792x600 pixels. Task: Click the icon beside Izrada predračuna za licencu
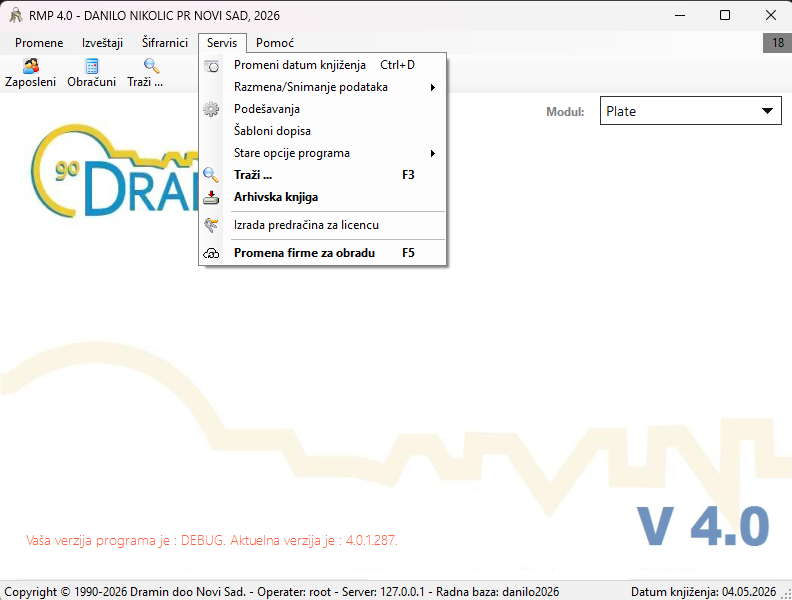[x=211, y=225]
